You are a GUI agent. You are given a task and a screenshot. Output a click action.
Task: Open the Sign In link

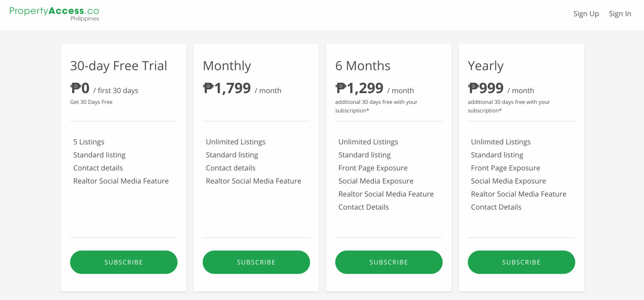pyautogui.click(x=620, y=14)
